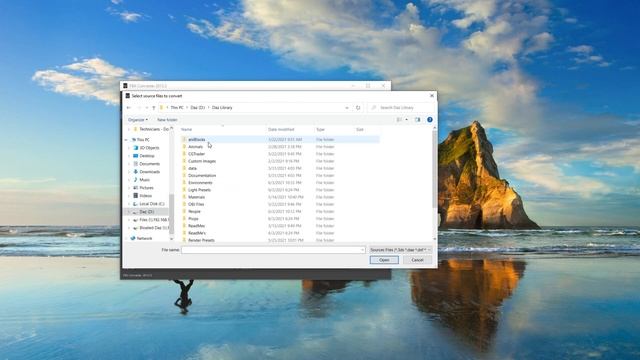Click the Local Disk (C:) drive icon
Viewport: 640px width, 360px height.
(136, 204)
